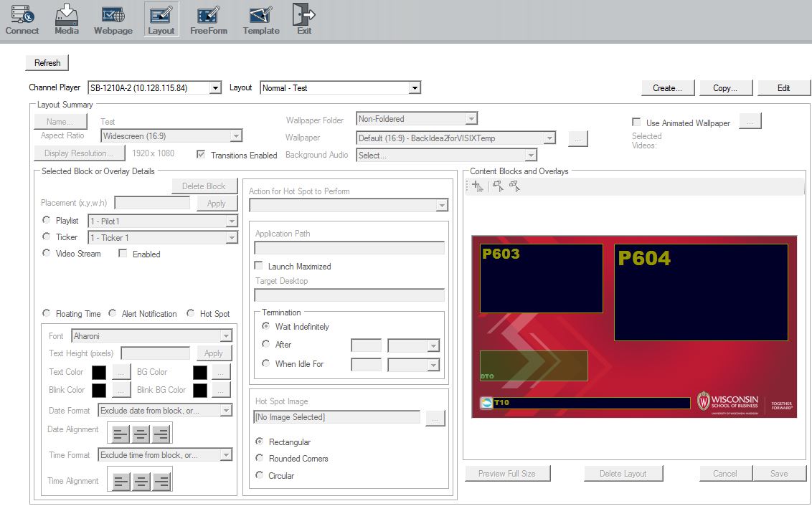
Task: Click the black Text Color swatch
Action: pyautogui.click(x=99, y=372)
